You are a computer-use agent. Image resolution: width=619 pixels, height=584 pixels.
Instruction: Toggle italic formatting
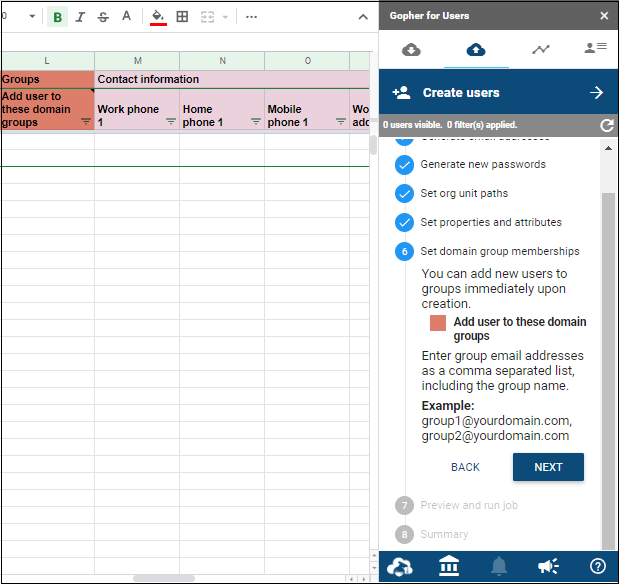(81, 17)
